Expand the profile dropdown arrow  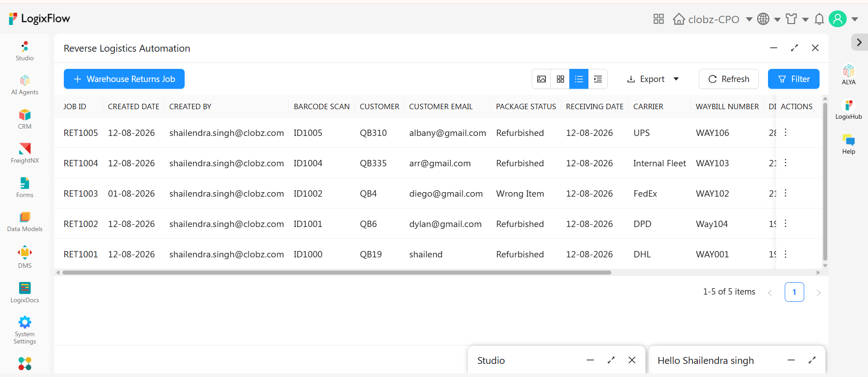[x=854, y=19]
